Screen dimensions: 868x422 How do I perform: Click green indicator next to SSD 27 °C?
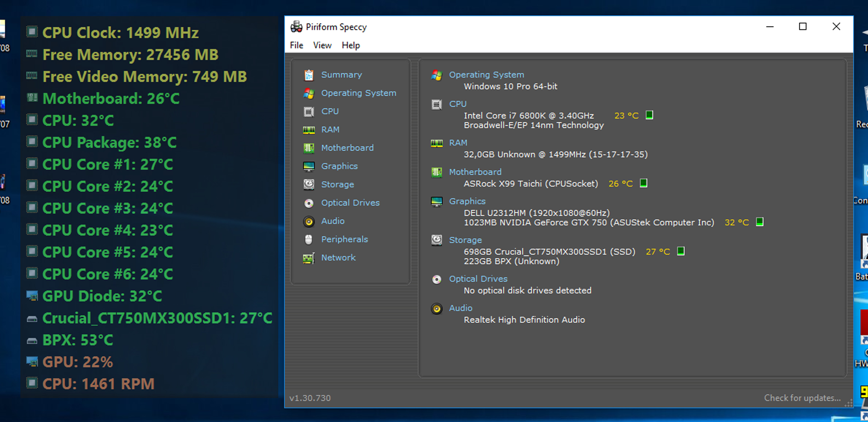pos(681,251)
